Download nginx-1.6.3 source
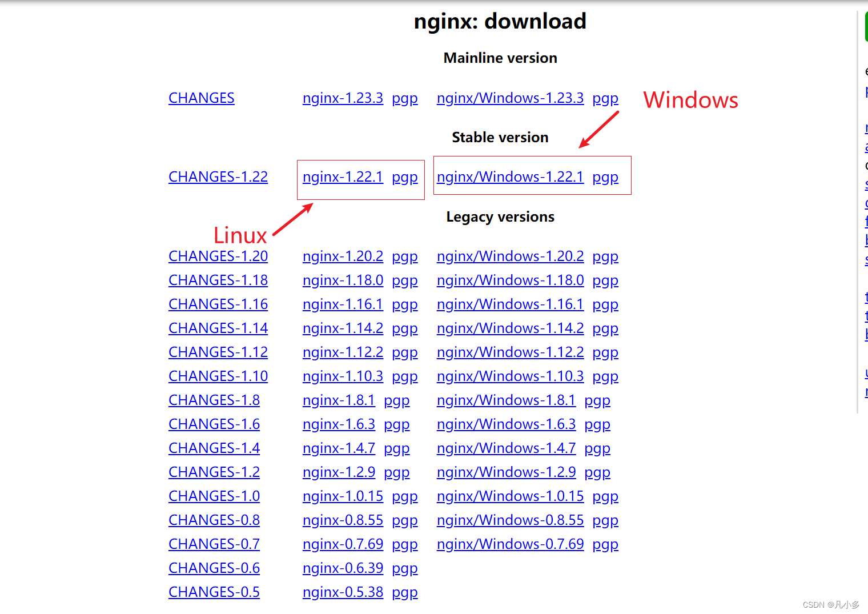The width and height of the screenshot is (868, 614). 339,424
